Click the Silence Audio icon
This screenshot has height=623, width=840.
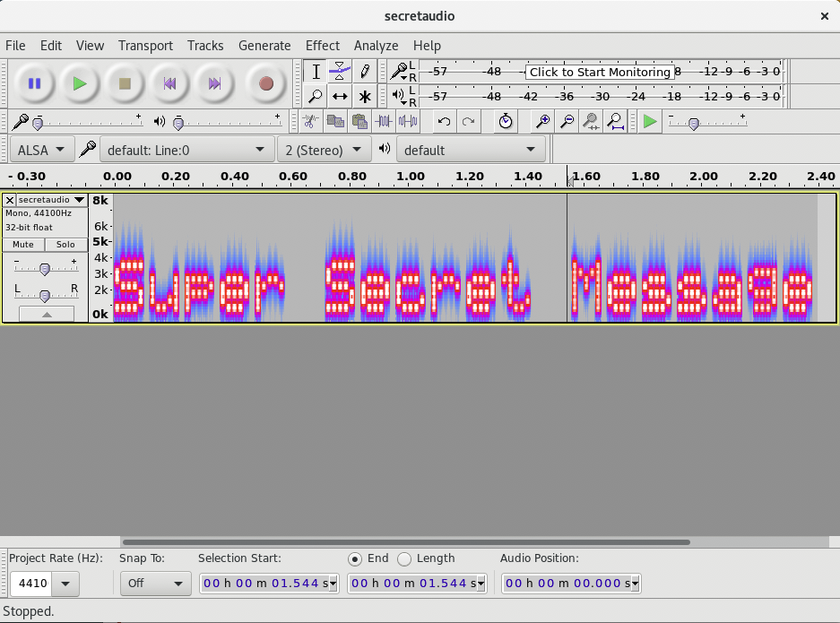(x=408, y=122)
